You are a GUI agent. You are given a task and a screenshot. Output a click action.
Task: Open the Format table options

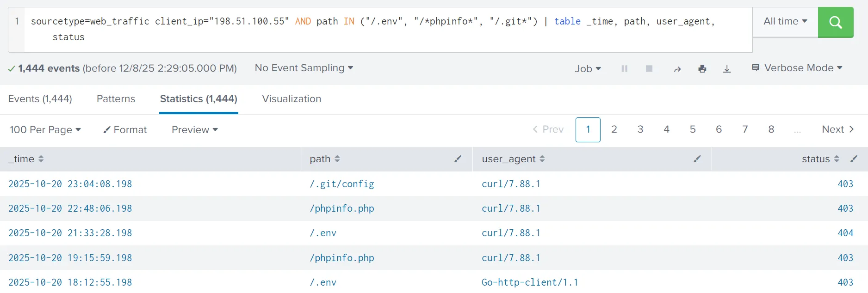125,130
